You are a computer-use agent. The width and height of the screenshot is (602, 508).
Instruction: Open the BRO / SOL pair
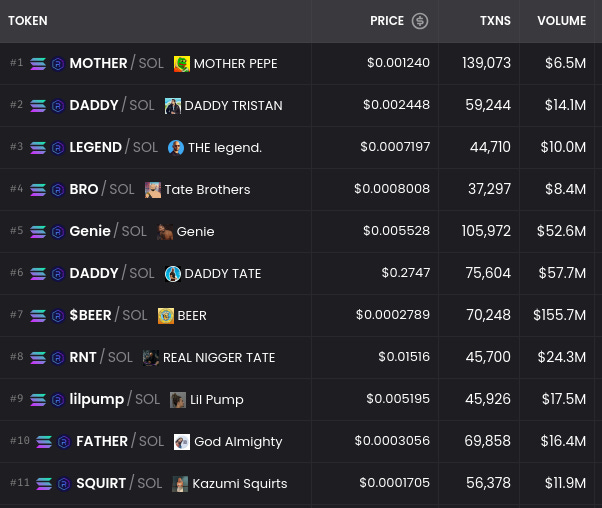point(102,189)
